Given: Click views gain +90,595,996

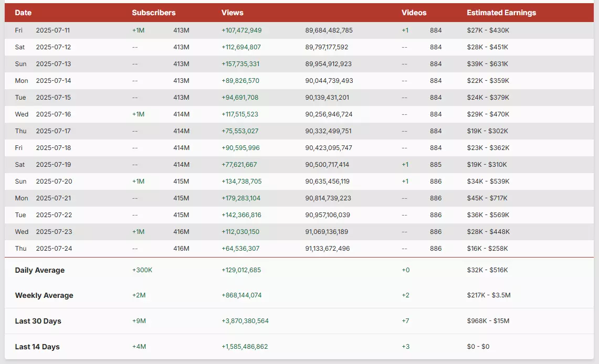Looking at the screenshot, I should pos(240,148).
